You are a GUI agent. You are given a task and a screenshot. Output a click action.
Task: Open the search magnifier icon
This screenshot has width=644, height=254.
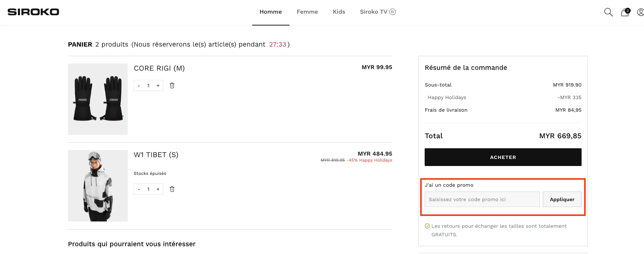click(608, 12)
